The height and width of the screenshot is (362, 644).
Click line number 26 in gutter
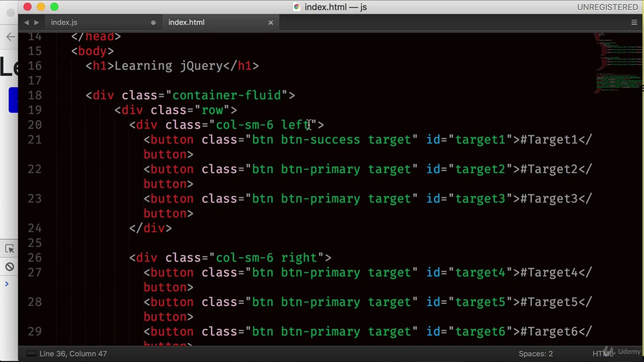(35, 258)
